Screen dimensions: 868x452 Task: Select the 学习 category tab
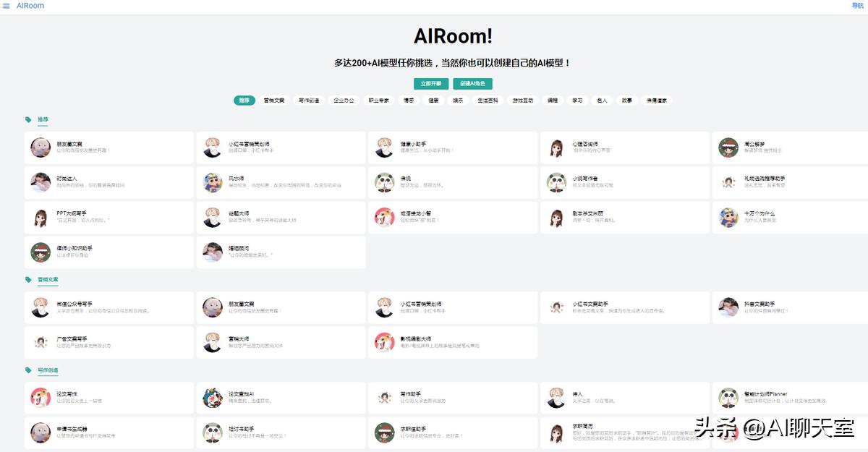[x=577, y=101]
